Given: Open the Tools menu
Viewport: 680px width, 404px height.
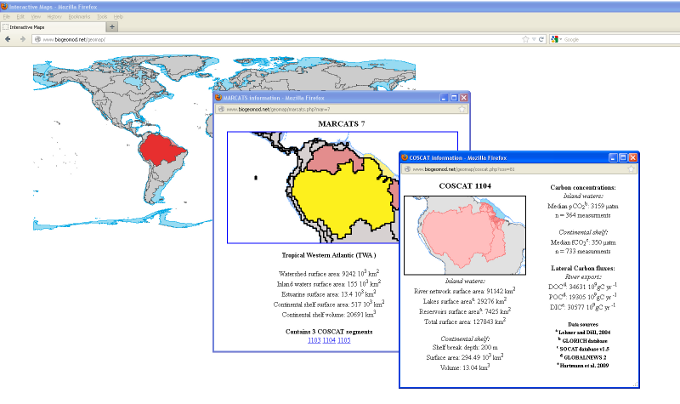Looking at the screenshot, I should coord(102,16).
